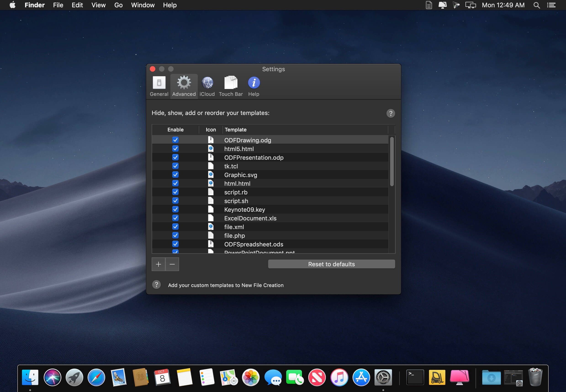566x392 pixels.
Task: Open Spotlight search in menu bar
Action: pos(537,5)
